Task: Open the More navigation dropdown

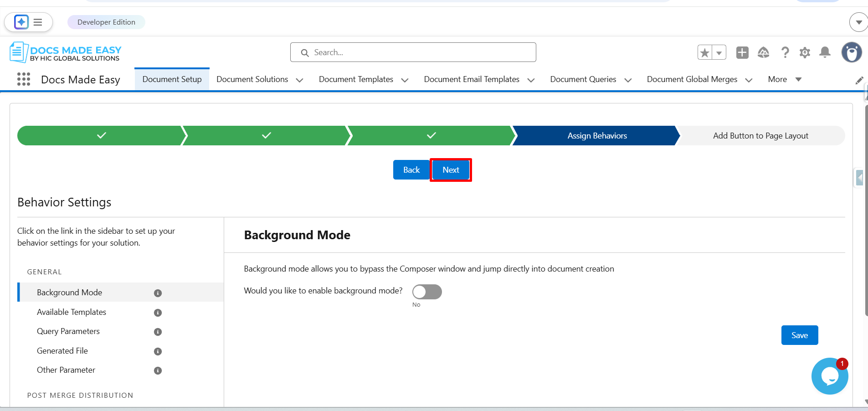Action: (x=784, y=79)
